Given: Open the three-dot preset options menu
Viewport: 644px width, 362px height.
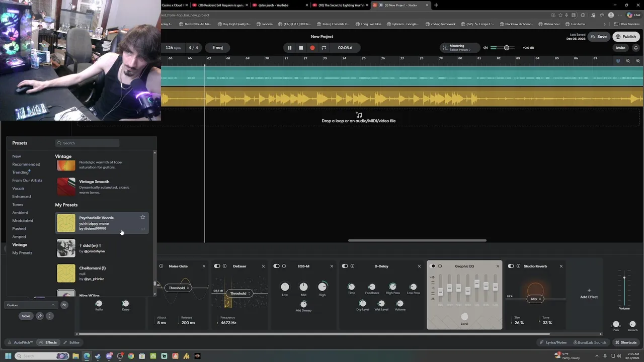Looking at the screenshot, I should click(49, 316).
